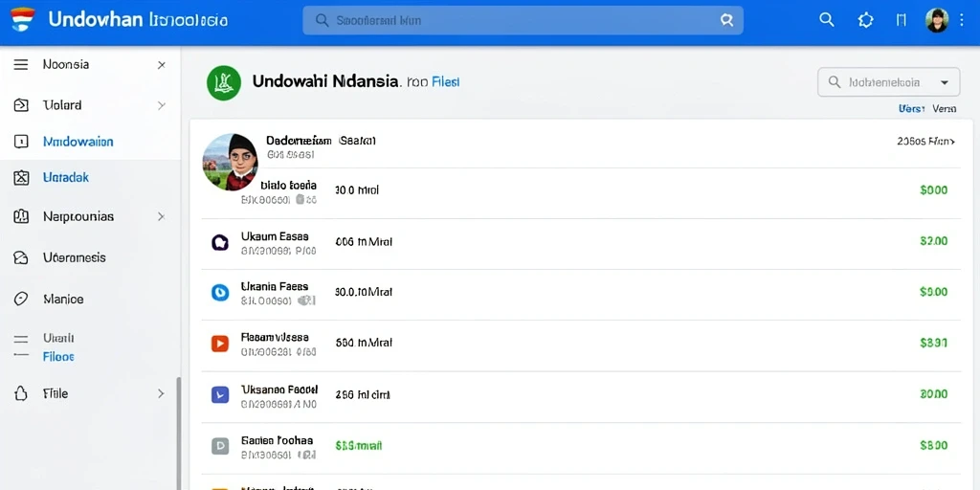
Task: Open the user avatar in top right
Action: (x=937, y=20)
